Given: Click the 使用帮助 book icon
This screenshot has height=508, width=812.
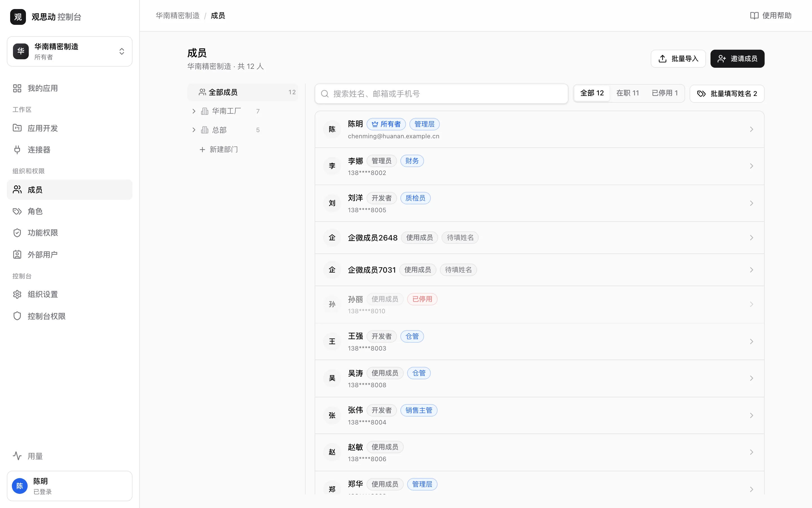Looking at the screenshot, I should [754, 16].
